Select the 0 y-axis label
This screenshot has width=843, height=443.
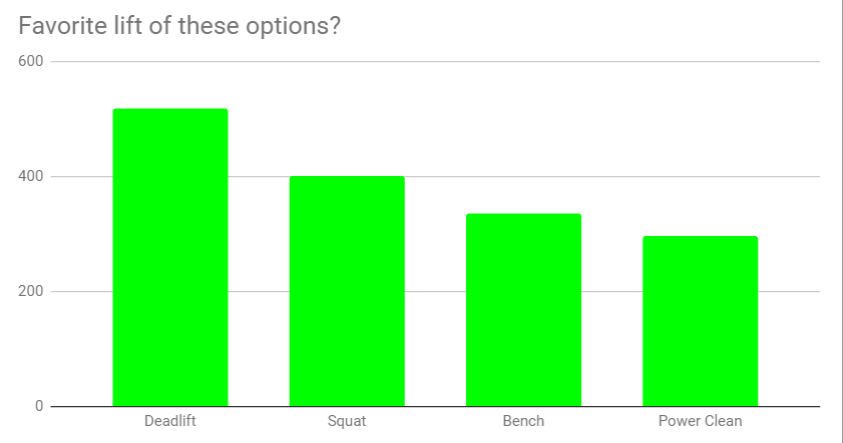pos(40,407)
